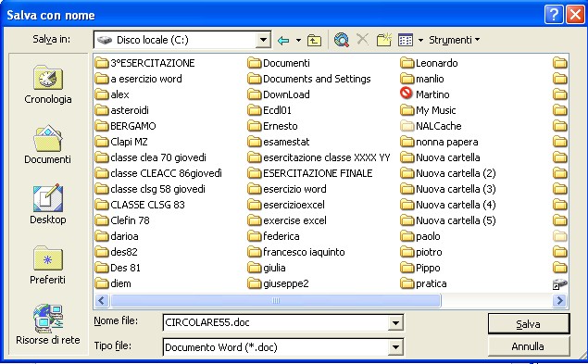Click the Delete X toolbar icon

coord(362,39)
